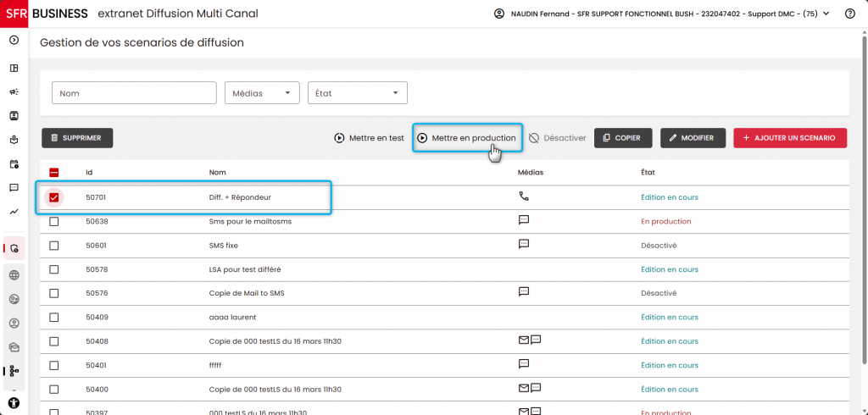
Task: Focus the Nom search field
Action: (134, 93)
